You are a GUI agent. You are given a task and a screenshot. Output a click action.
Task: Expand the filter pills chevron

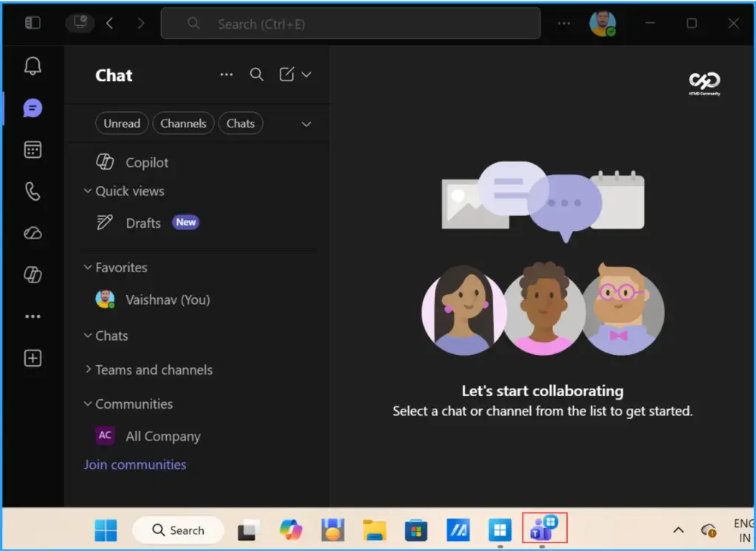306,124
